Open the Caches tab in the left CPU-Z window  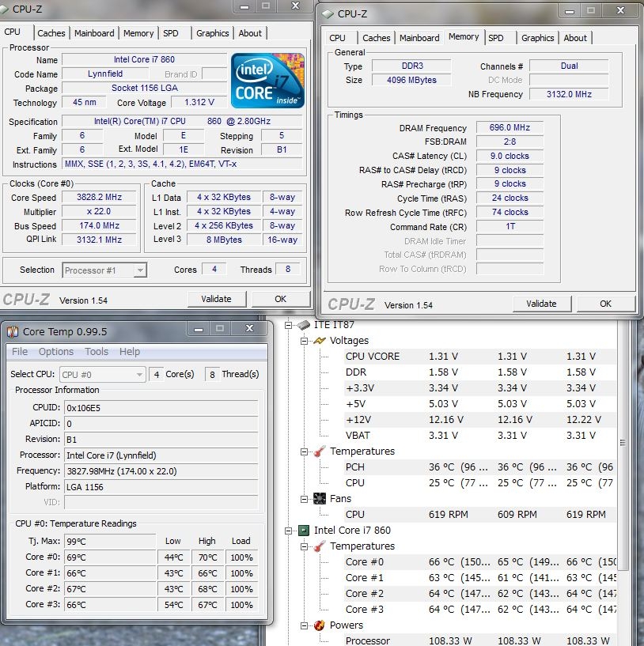pos(51,33)
